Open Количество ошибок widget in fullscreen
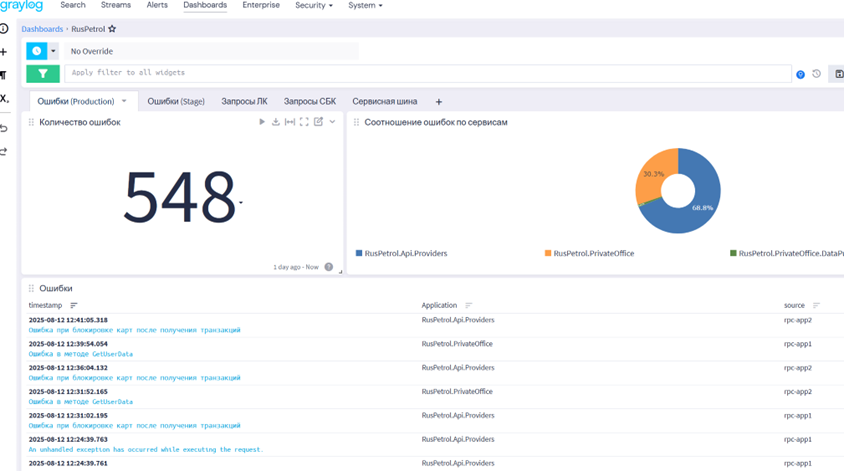The image size is (844, 471). click(x=304, y=122)
